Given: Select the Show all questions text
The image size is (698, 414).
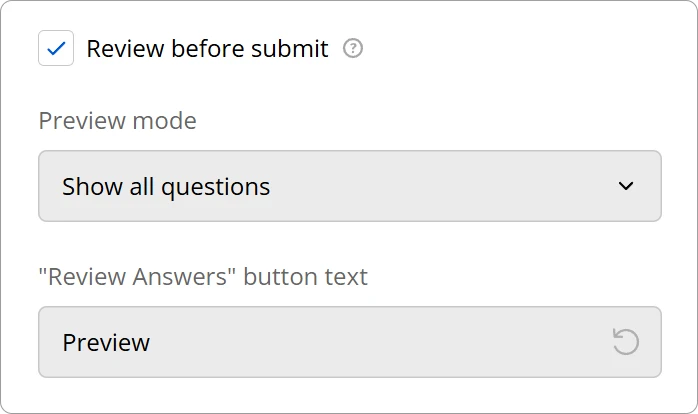Looking at the screenshot, I should coord(166,186).
